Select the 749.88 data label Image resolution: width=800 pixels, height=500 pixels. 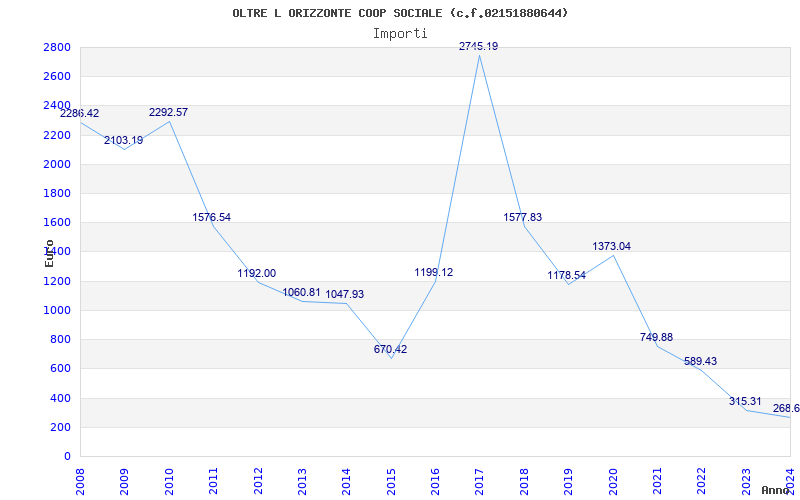657,337
